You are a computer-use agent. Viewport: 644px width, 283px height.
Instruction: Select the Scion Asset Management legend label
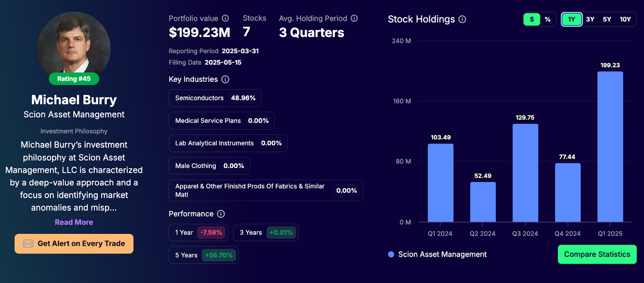point(442,254)
